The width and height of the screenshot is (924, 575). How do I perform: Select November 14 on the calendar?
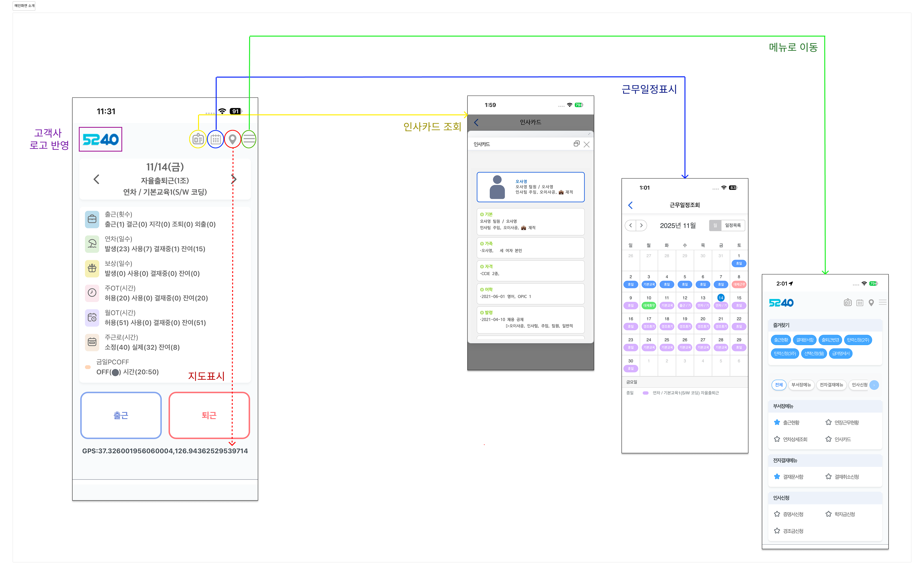pyautogui.click(x=721, y=298)
